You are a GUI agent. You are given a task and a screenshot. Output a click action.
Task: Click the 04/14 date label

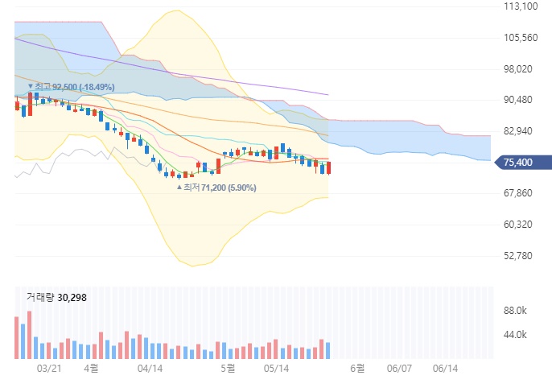[150, 369]
